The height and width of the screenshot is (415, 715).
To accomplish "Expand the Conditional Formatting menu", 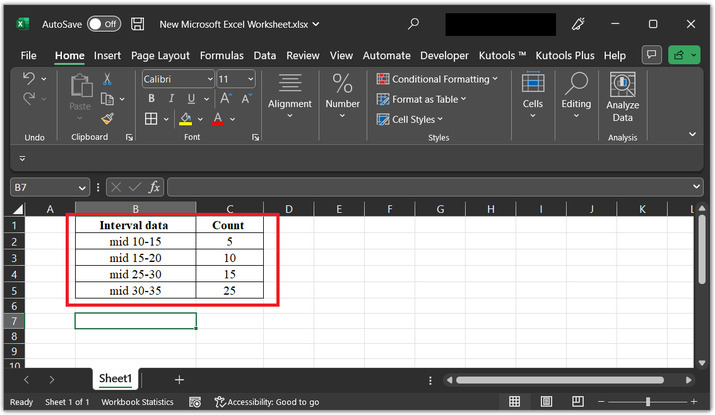I will (x=440, y=79).
